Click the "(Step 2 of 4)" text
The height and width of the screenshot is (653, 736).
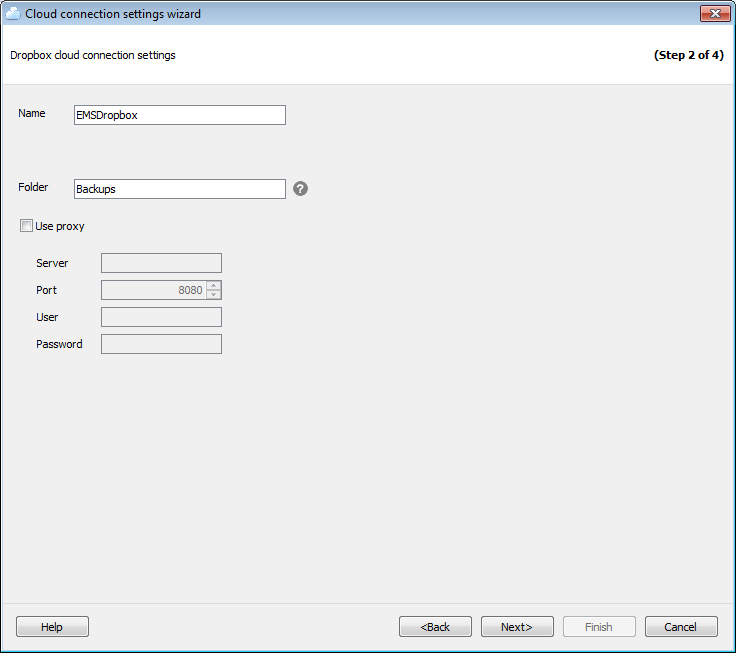pyautogui.click(x=689, y=55)
